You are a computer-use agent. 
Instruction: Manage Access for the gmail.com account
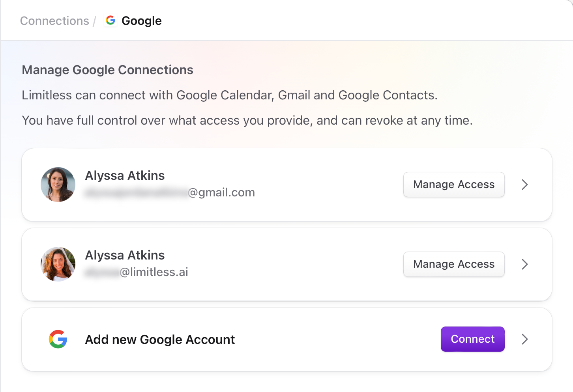point(454,185)
